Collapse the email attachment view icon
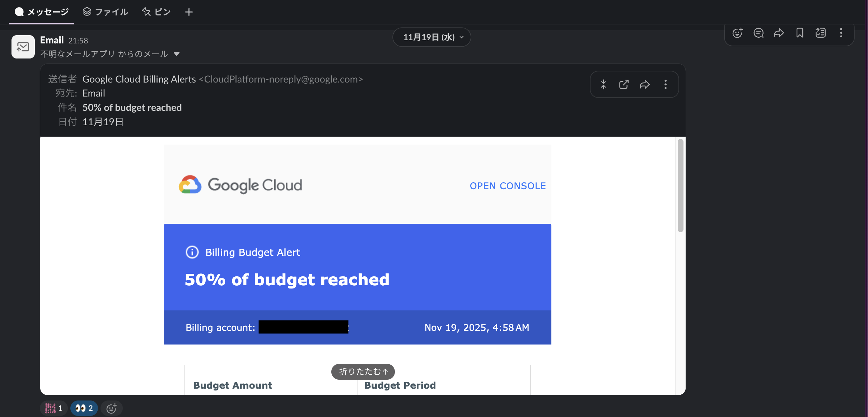The width and height of the screenshot is (868, 417). (603, 84)
